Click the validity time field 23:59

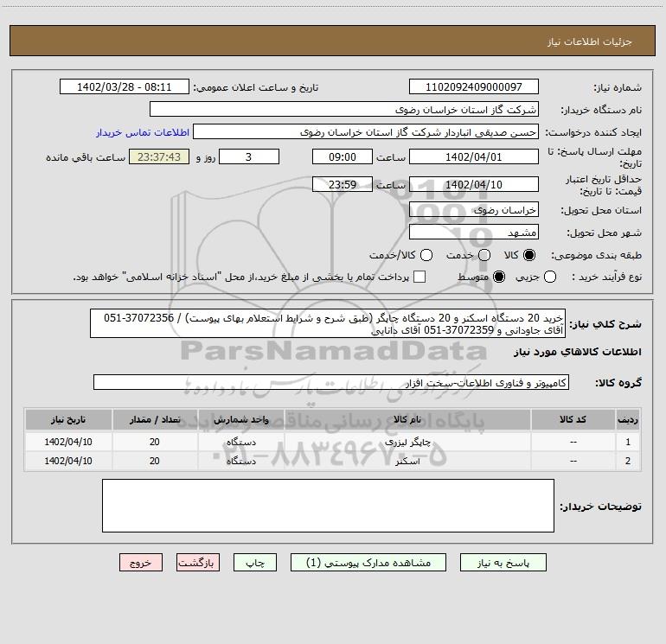click(x=343, y=184)
